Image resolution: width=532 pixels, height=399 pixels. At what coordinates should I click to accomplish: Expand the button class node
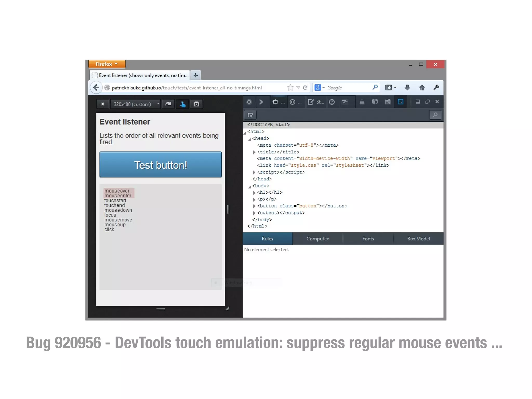tap(254, 206)
